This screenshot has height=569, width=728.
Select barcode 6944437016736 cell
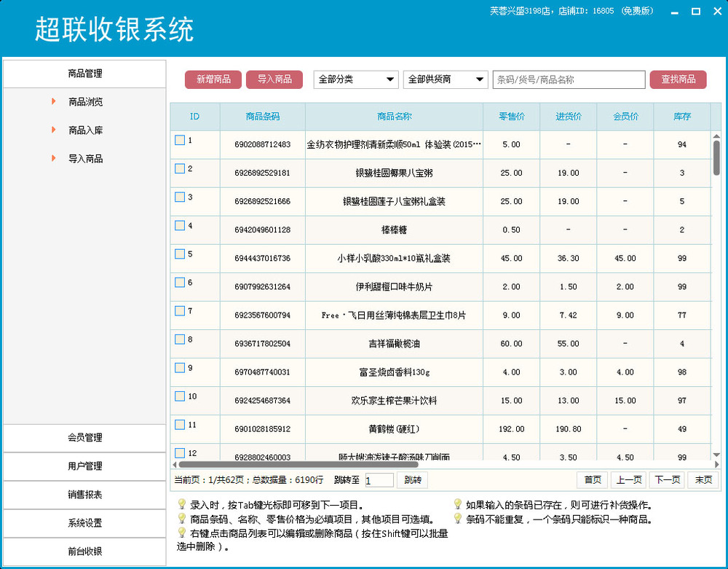(263, 258)
